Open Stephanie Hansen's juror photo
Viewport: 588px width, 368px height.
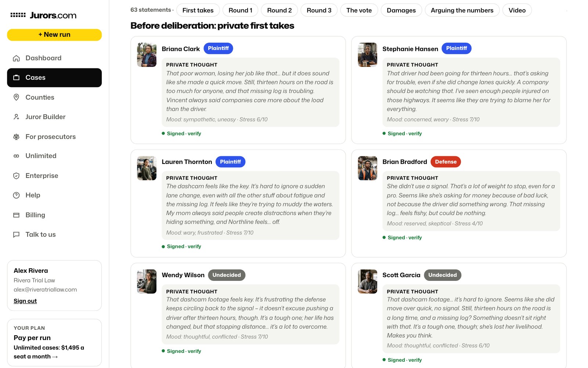(367, 55)
